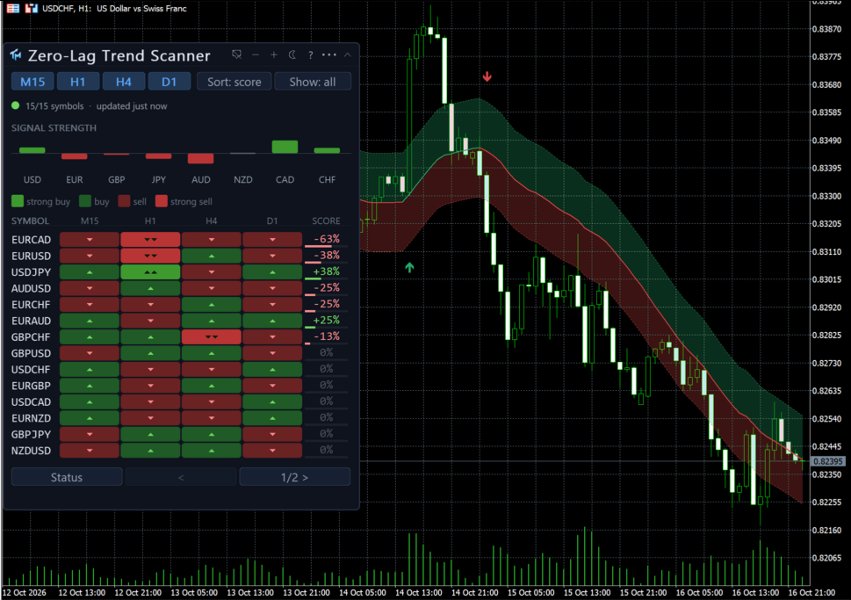Viewport: 851px width, 600px height.
Task: Click EURNZD D1 buy arrow cell
Action: pyautogui.click(x=272, y=418)
